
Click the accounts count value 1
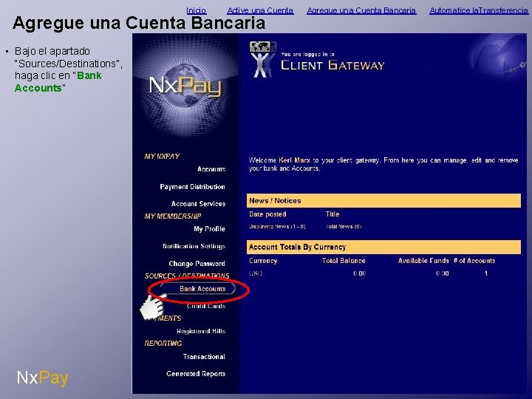[x=486, y=273]
